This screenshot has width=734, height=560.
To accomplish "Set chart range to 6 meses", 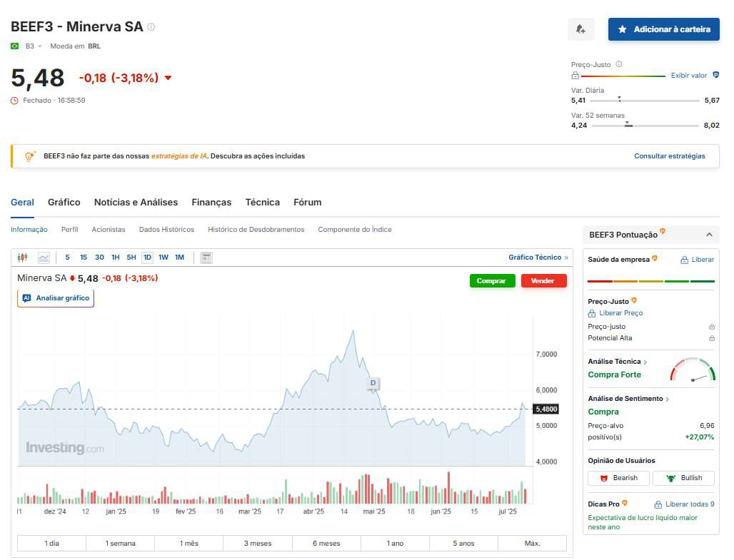I will click(x=326, y=543).
